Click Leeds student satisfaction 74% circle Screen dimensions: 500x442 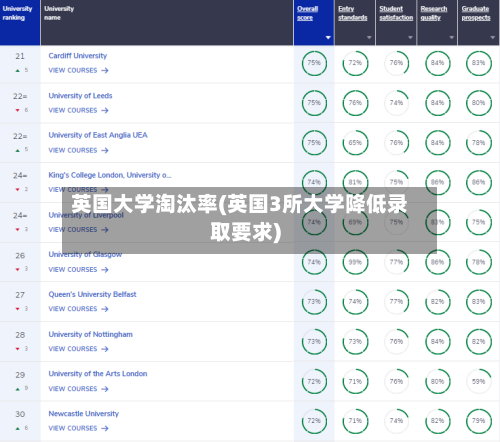[396, 103]
